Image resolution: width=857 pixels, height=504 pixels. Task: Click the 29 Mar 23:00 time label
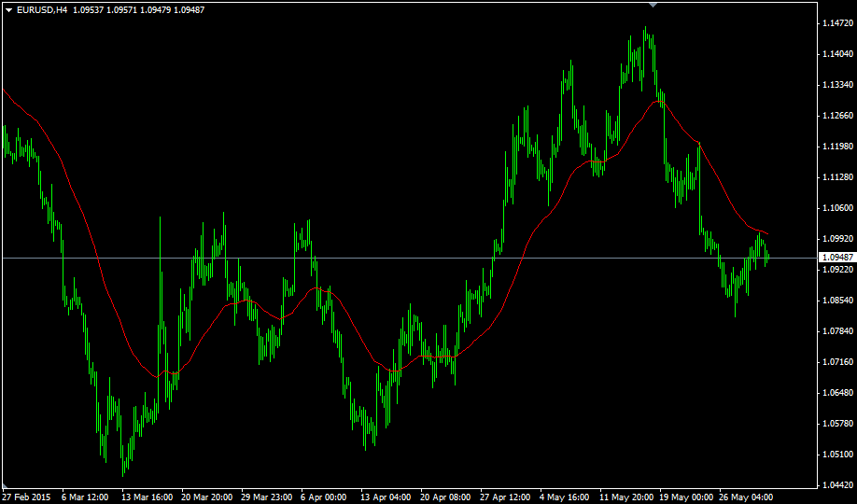click(267, 497)
